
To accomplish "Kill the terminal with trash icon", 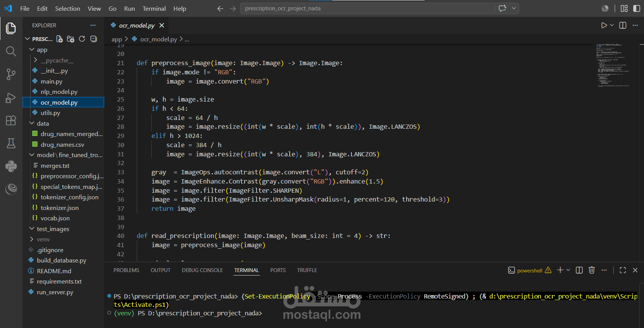I will coord(592,270).
